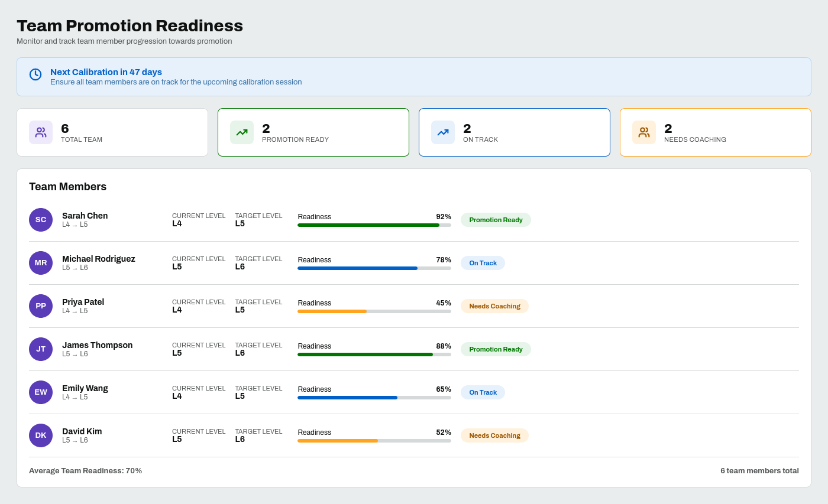Select the JT avatar for James Thompson
828x504 pixels.
point(41,349)
